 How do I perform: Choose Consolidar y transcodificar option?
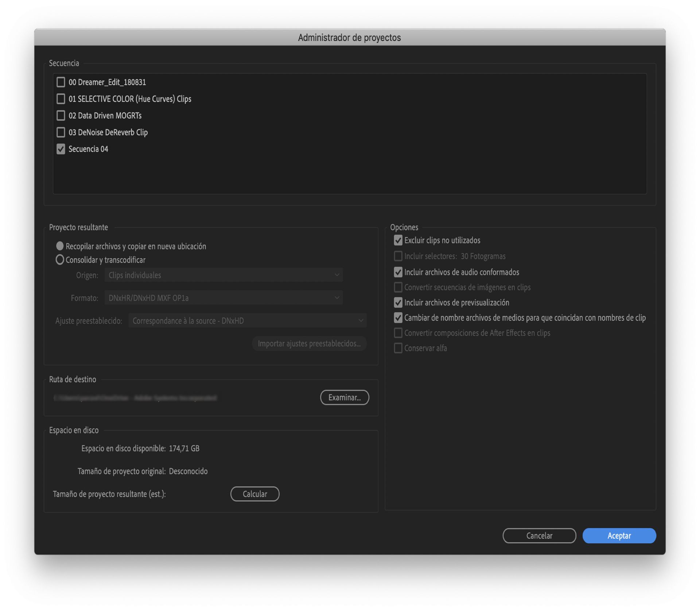point(60,260)
